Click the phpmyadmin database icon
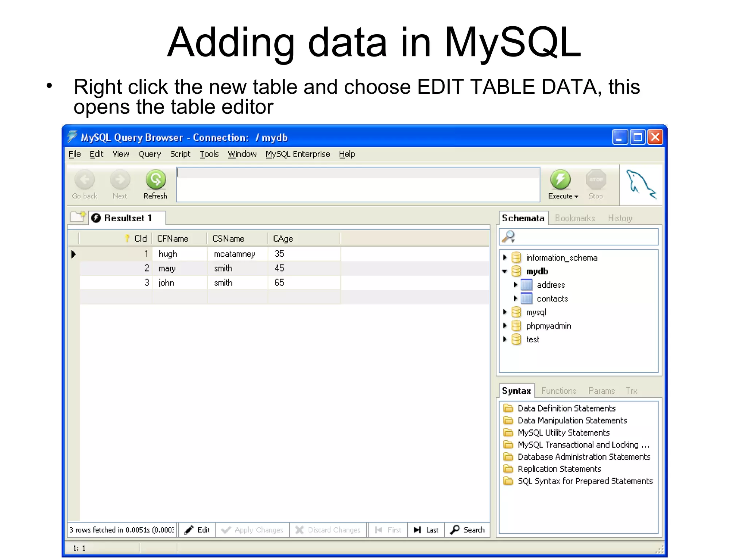Screen dimensions: 747x560 (516, 326)
